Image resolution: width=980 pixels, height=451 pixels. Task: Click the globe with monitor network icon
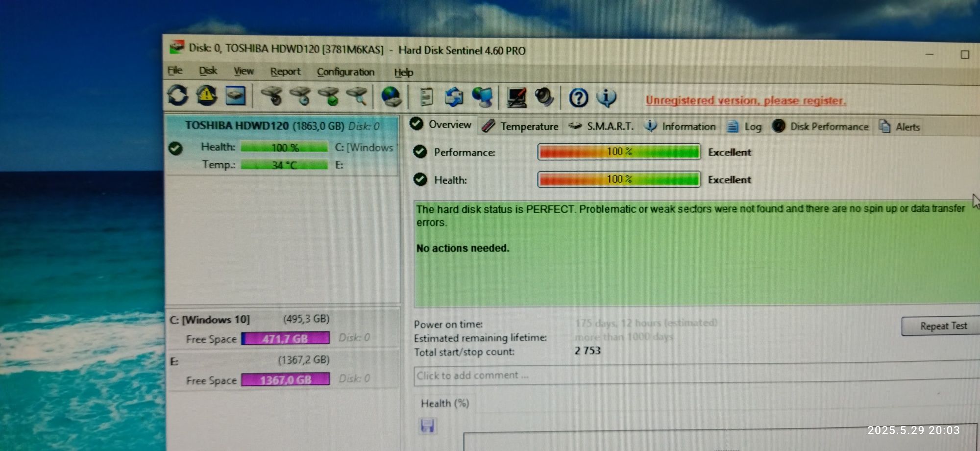coord(483,97)
